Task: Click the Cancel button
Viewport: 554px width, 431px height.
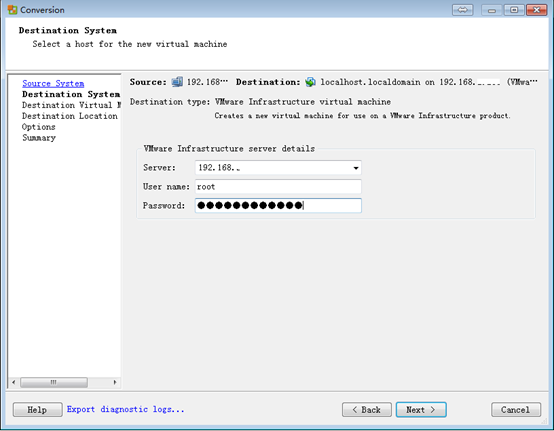Action: click(x=516, y=410)
